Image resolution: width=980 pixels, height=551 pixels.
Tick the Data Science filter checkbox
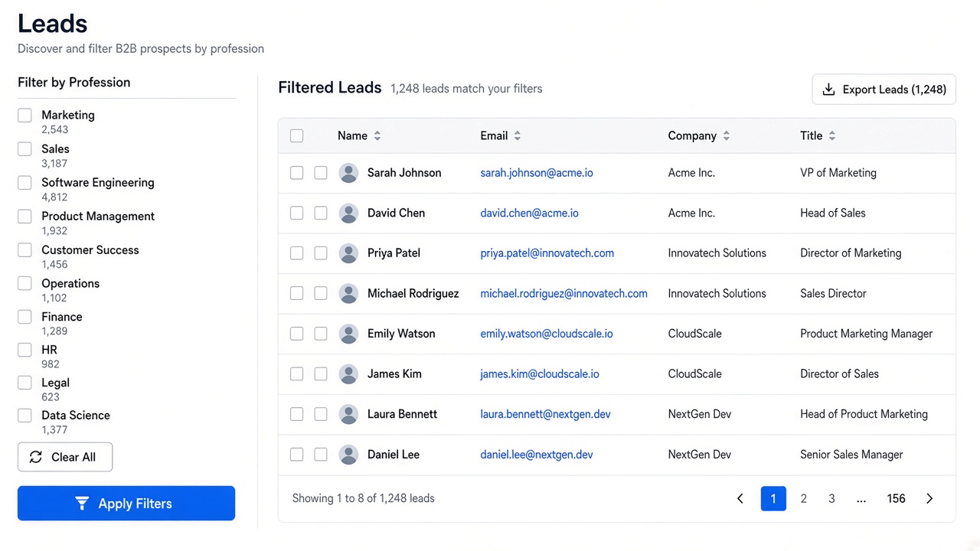pos(25,416)
